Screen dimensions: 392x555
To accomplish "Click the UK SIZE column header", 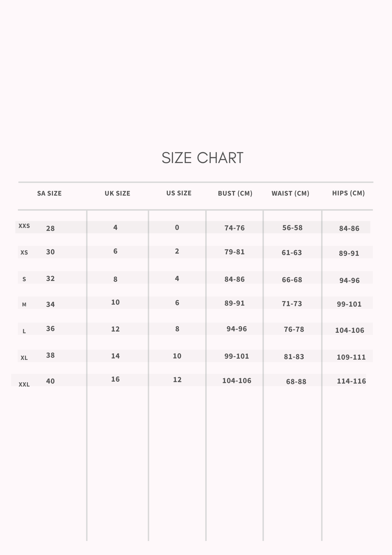I will [x=117, y=193].
